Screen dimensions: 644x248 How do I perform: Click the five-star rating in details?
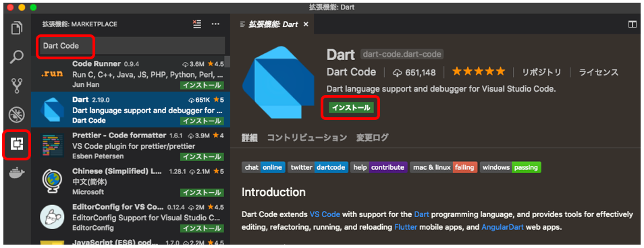point(479,71)
